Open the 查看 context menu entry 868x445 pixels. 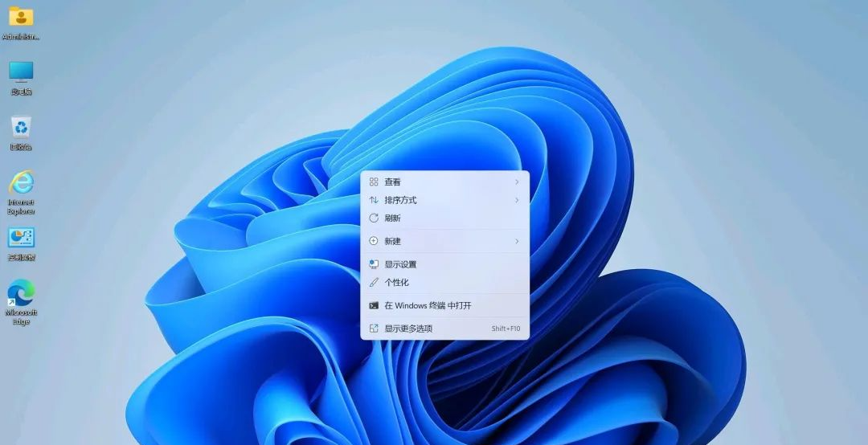tap(444, 182)
